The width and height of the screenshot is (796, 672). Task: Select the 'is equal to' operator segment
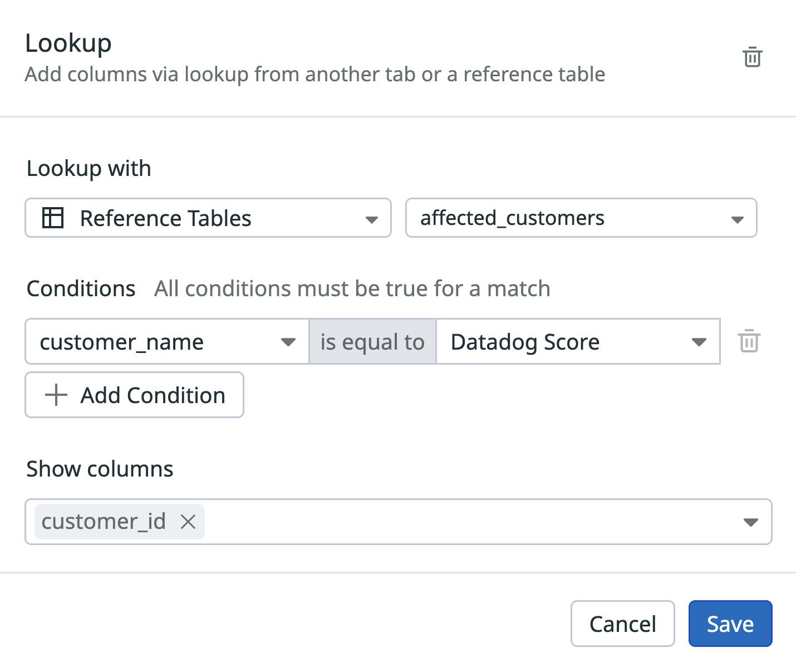372,341
